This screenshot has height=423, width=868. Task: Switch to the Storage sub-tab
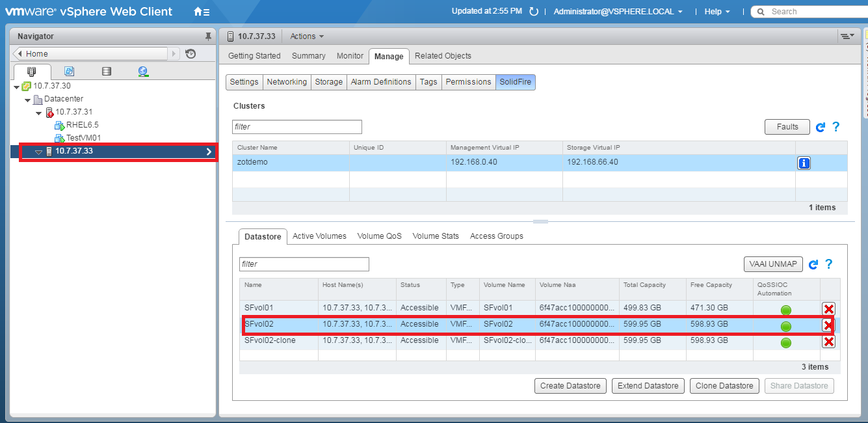point(329,82)
